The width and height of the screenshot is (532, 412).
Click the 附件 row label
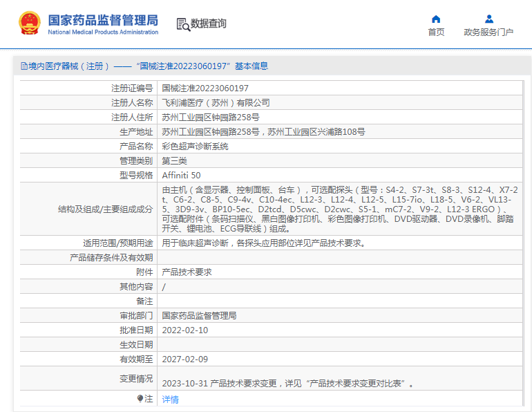tap(144, 272)
